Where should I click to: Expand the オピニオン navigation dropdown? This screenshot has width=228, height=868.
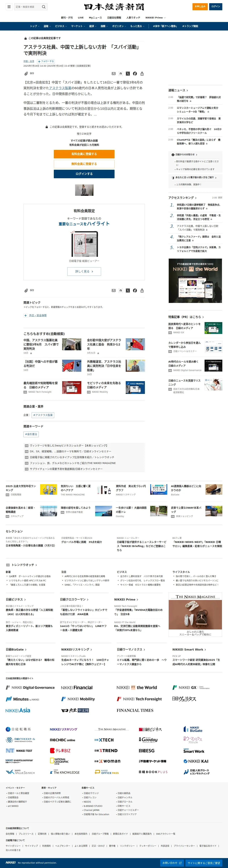click(x=119, y=26)
